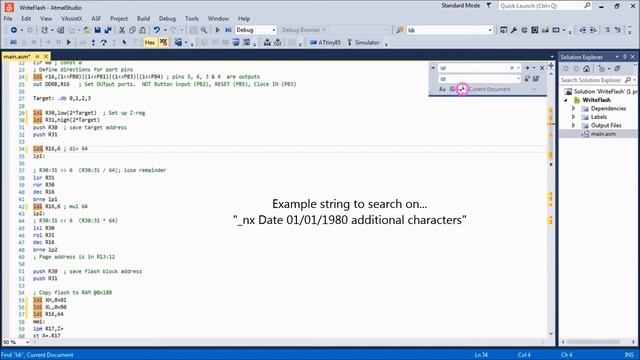Select main.asm in Solution Explorer
The width and height of the screenshot is (640, 360).
click(x=604, y=134)
